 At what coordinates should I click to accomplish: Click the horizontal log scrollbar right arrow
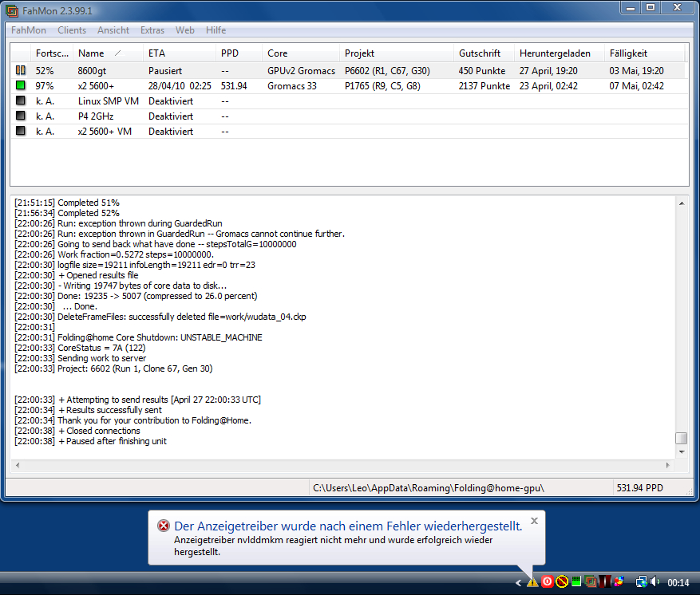(x=668, y=465)
